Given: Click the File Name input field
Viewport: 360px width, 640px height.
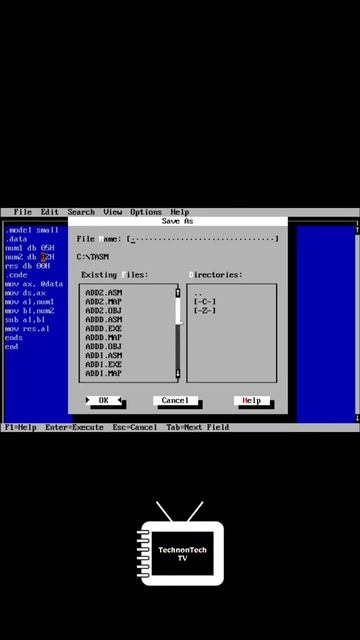Looking at the screenshot, I should 202,239.
